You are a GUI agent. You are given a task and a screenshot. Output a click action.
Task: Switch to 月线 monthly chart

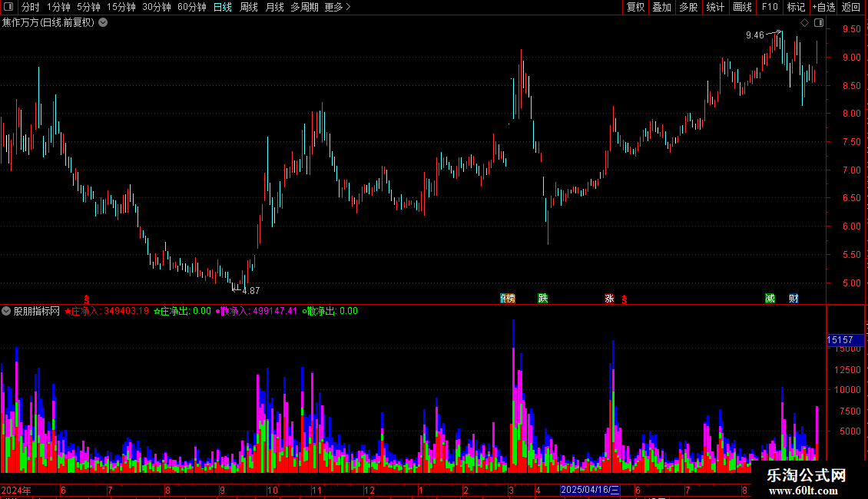[274, 7]
